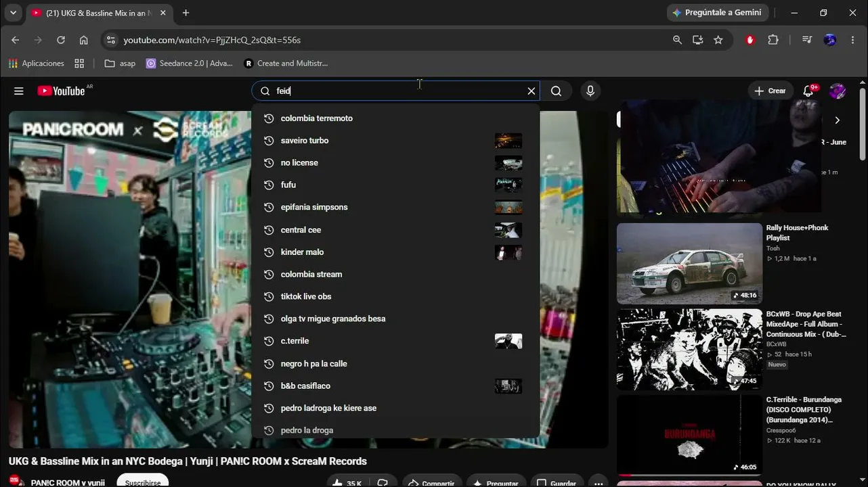Expand the tab search dropdown
The width and height of the screenshot is (868, 487).
tap(13, 13)
